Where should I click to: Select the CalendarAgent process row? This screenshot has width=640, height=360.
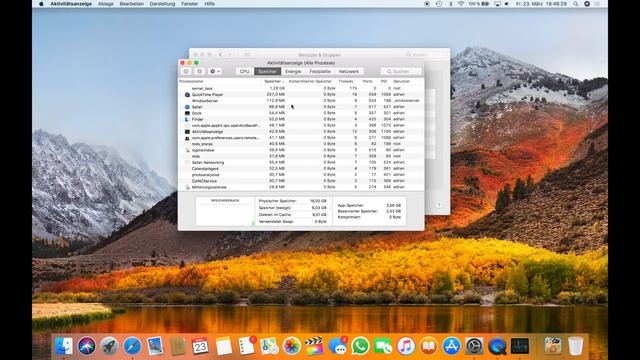(301, 168)
